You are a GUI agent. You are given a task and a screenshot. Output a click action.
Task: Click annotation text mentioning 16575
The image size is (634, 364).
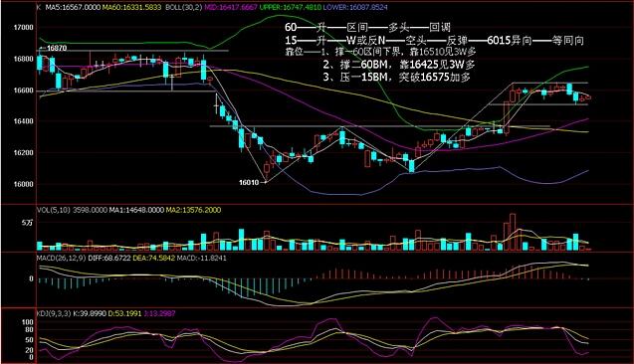tap(397, 78)
